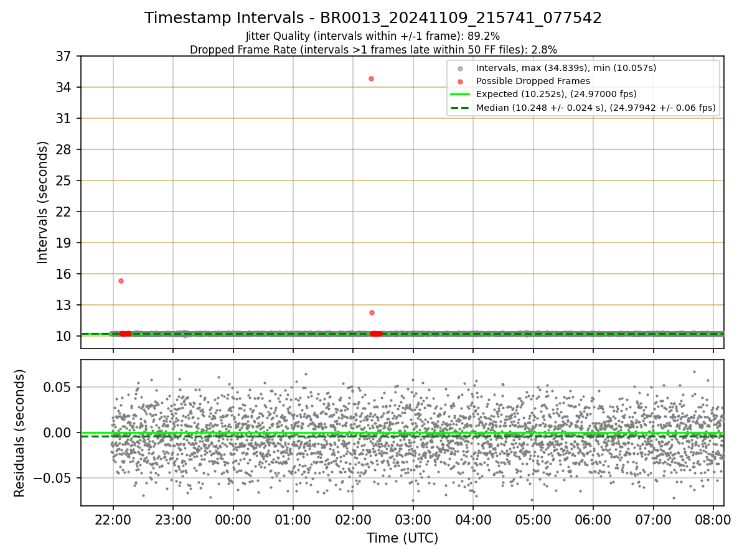Click the solid green line legend marker

[460, 95]
